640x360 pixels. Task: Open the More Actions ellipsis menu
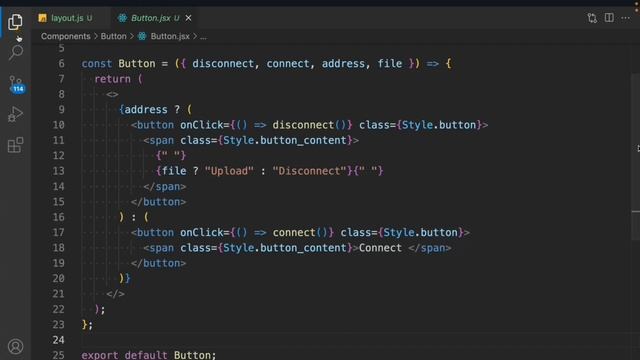pyautogui.click(x=625, y=18)
